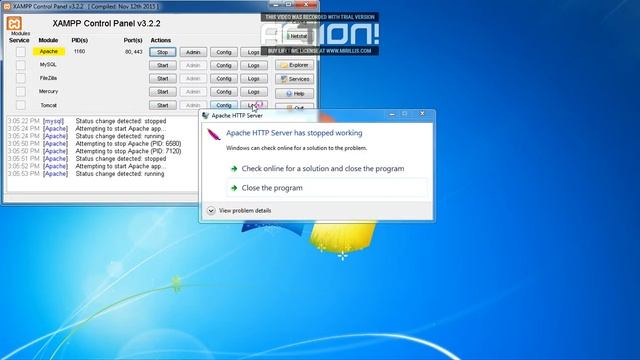Open MySQL Logs button
Screen dimensions: 640x360
click(x=254, y=65)
